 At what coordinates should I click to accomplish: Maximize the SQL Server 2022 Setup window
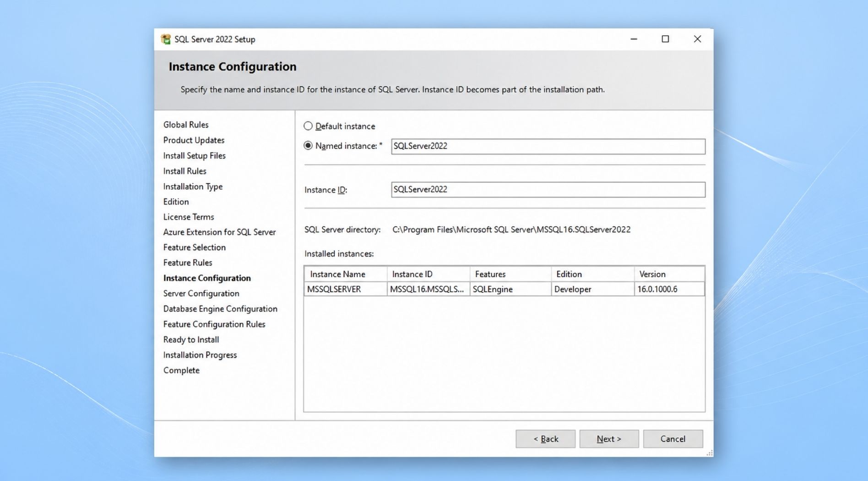click(665, 39)
